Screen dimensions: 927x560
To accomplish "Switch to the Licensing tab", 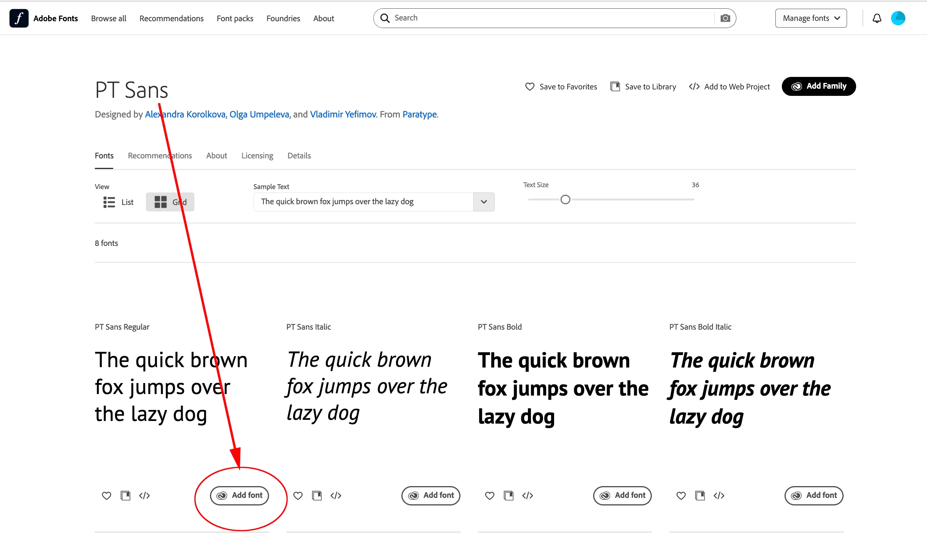I will click(x=257, y=156).
